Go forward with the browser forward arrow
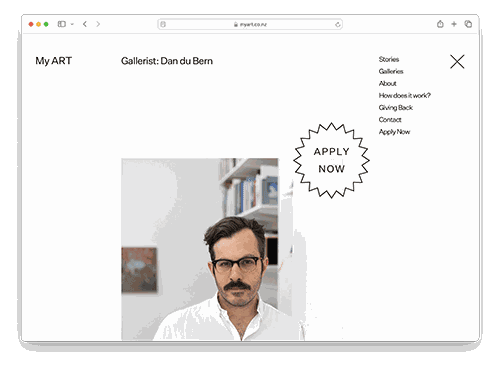 (x=98, y=24)
